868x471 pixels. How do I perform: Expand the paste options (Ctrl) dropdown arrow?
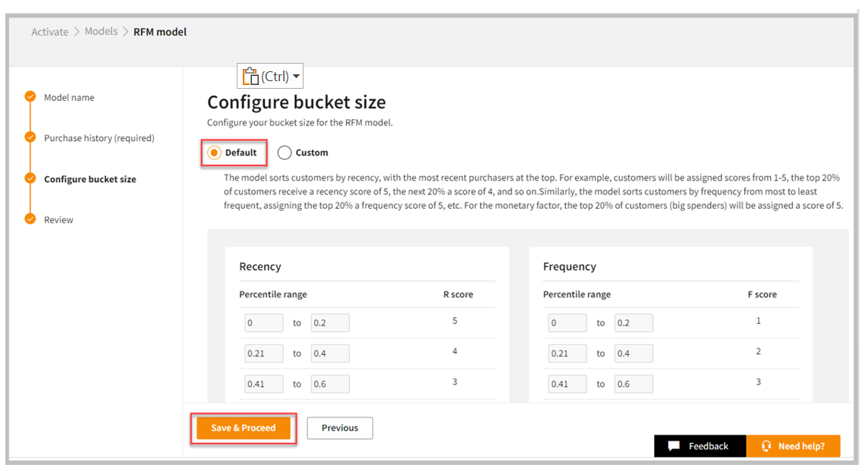[296, 77]
